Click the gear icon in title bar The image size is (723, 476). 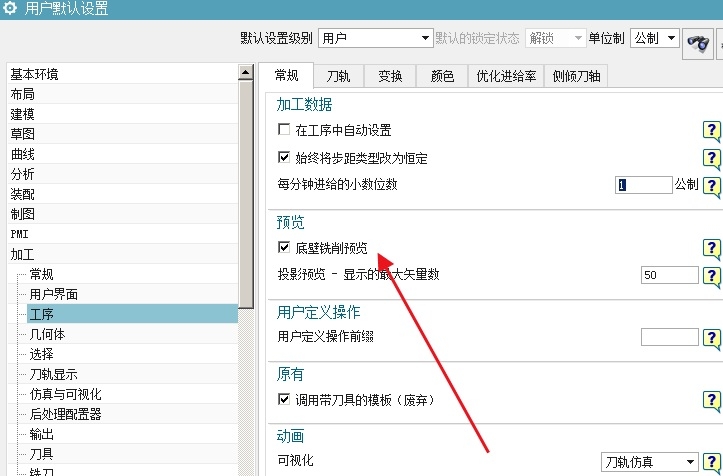click(10, 8)
